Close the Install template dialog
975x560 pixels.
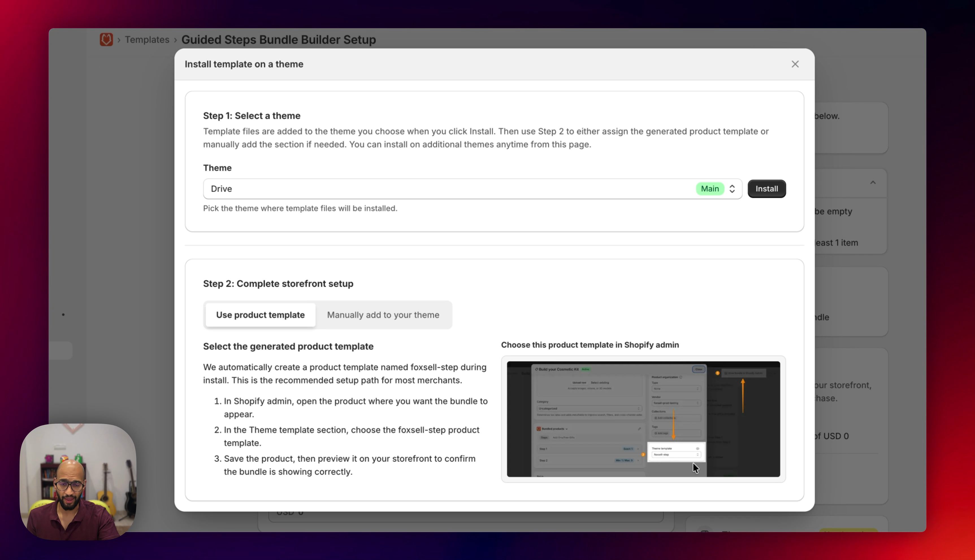coord(795,64)
